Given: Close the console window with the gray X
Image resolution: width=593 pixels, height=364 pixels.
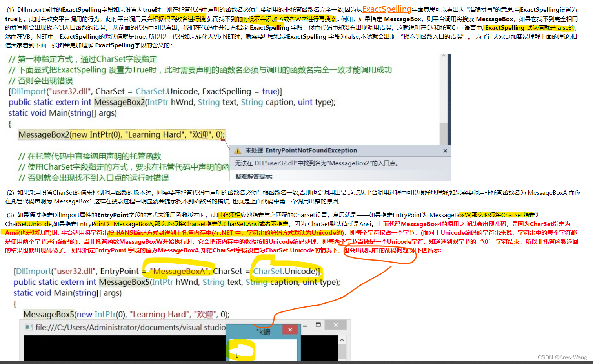Looking at the screenshot, I should click(335, 324).
